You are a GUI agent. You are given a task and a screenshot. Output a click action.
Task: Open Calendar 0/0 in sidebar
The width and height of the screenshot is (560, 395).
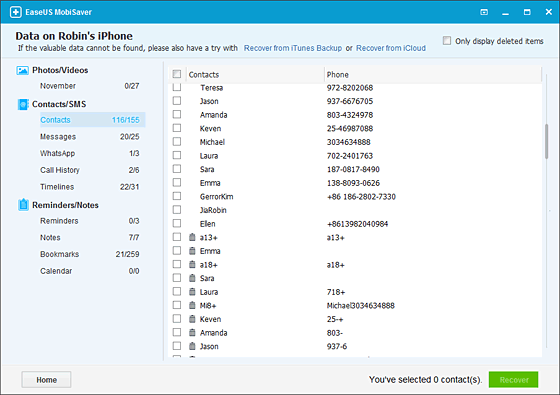[90, 271]
